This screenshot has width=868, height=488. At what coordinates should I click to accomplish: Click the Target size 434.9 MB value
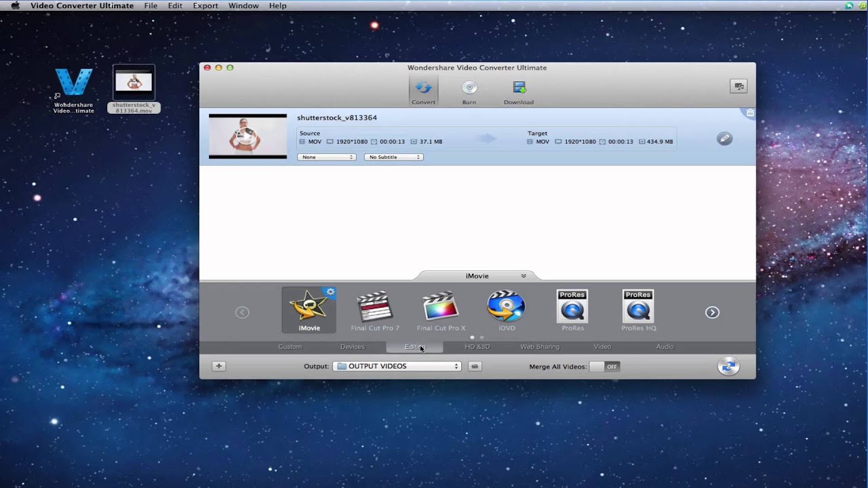pyautogui.click(x=660, y=142)
